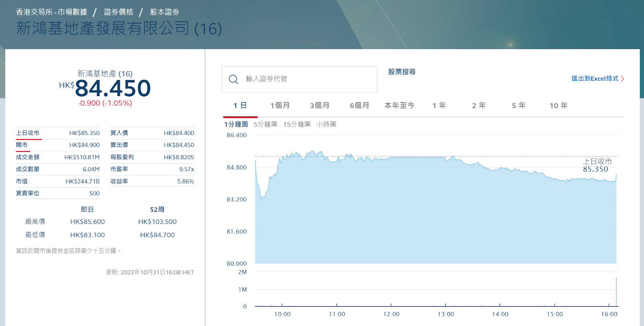Select the 10 年 range tab

click(559, 105)
